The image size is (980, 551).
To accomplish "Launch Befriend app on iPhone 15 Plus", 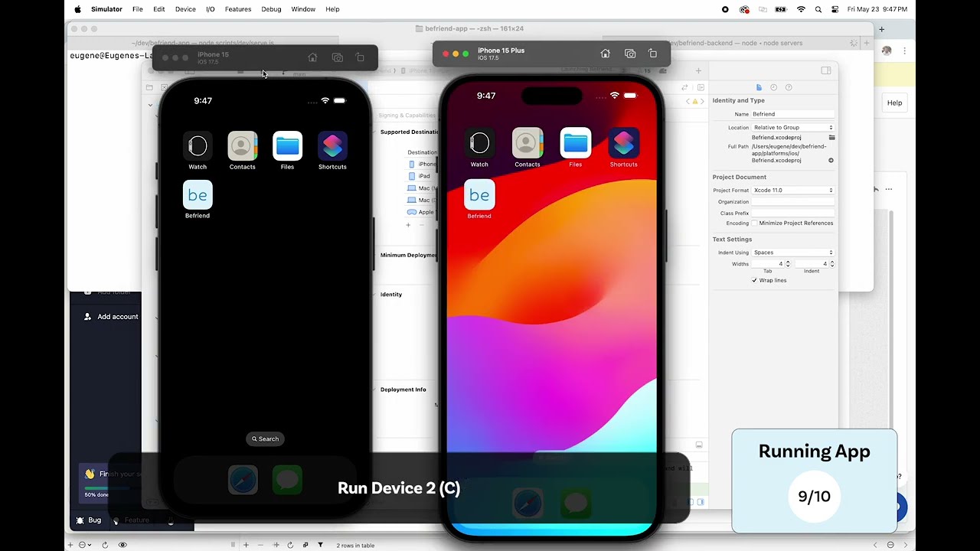I will pos(479,195).
